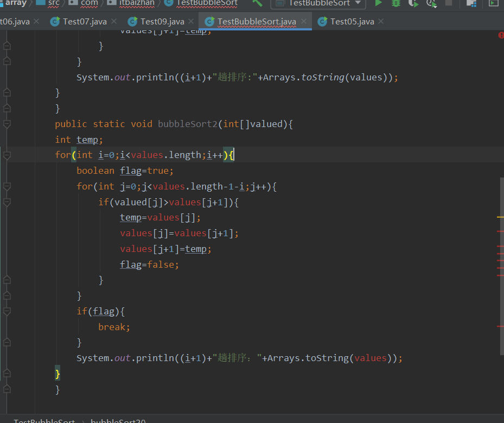The width and height of the screenshot is (504, 423).
Task: Click the com package in navigation breadcrumb
Action: click(89, 3)
